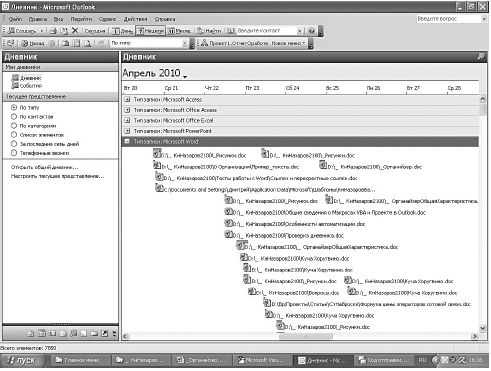Image resolution: width=491 pixels, height=371 pixels.
Task: Click the Назад back button
Action: click(33, 43)
